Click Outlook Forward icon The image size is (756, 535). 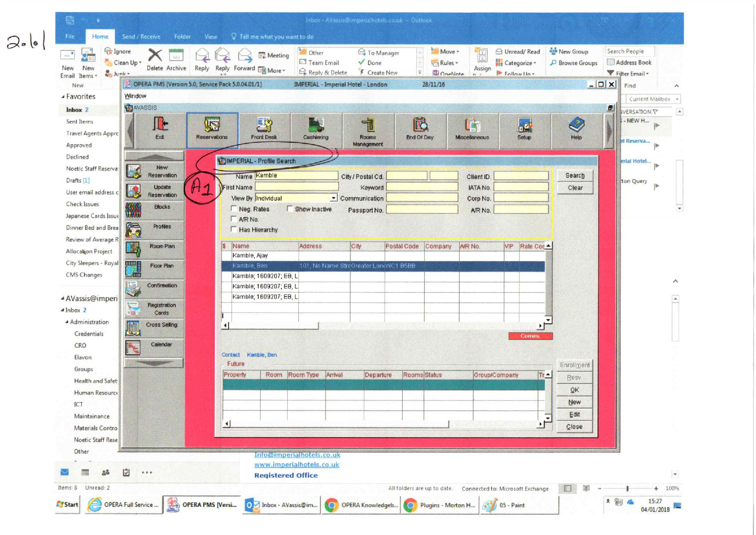click(245, 60)
